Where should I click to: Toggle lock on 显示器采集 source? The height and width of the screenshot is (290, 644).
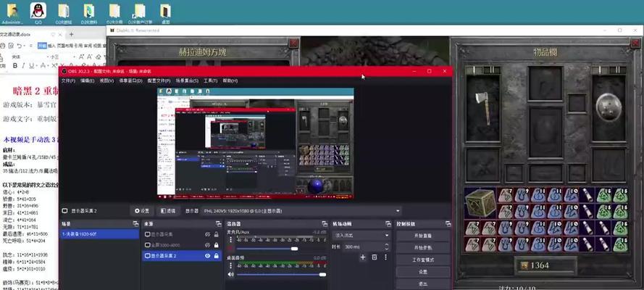coord(216,234)
